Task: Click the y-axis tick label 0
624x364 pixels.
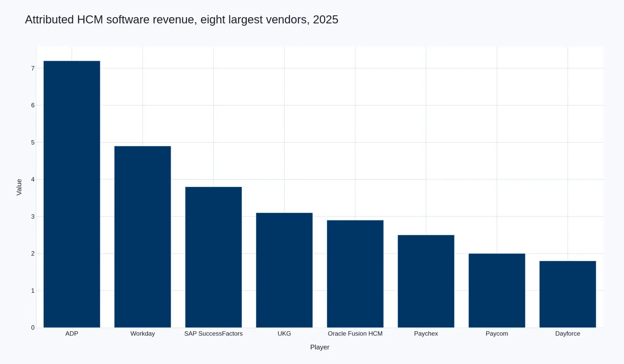Action: pos(33,328)
